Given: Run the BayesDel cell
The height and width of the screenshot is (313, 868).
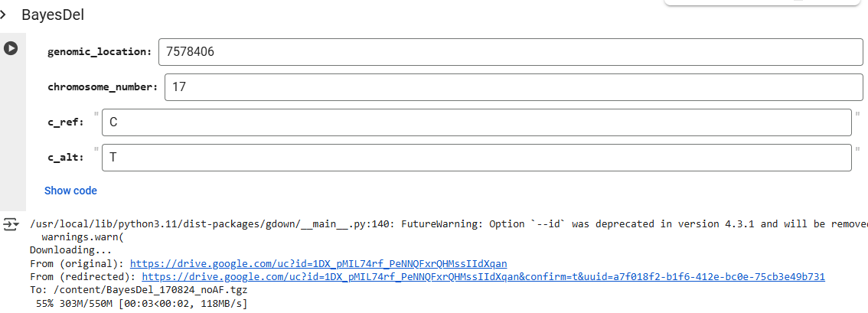Looking at the screenshot, I should pyautogui.click(x=11, y=48).
